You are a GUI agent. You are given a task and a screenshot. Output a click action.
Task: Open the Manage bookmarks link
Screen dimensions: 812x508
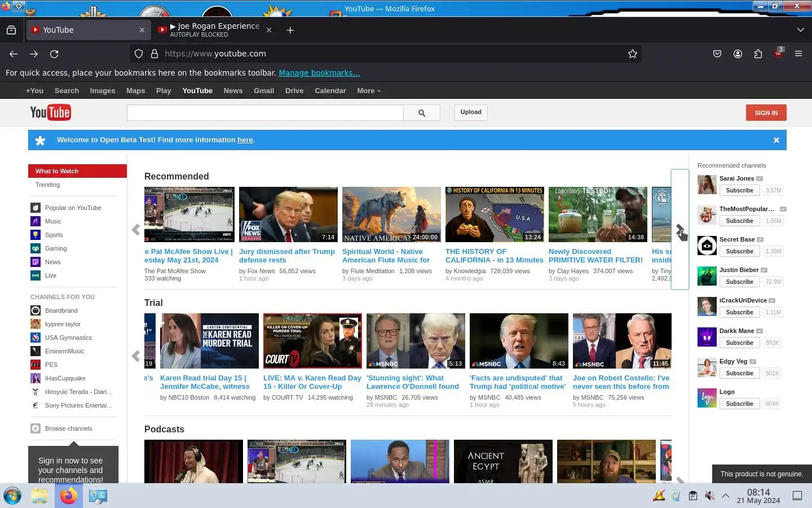click(x=319, y=73)
